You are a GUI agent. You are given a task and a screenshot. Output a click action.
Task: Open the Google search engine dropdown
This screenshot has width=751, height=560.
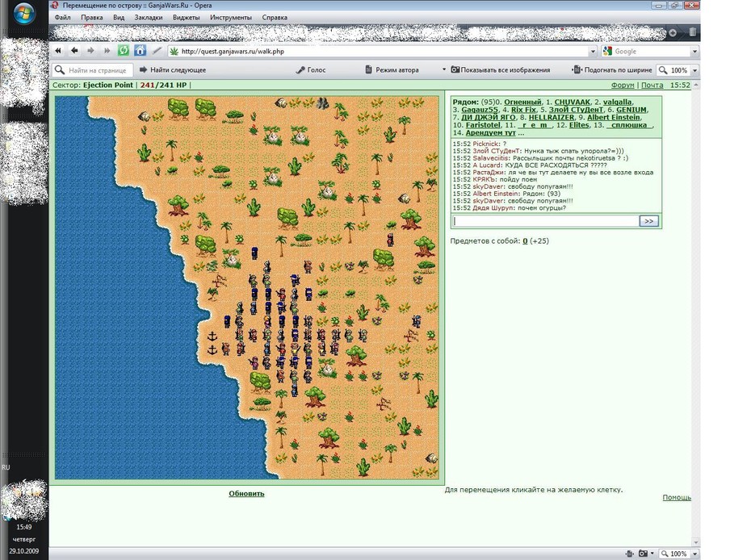pos(694,51)
